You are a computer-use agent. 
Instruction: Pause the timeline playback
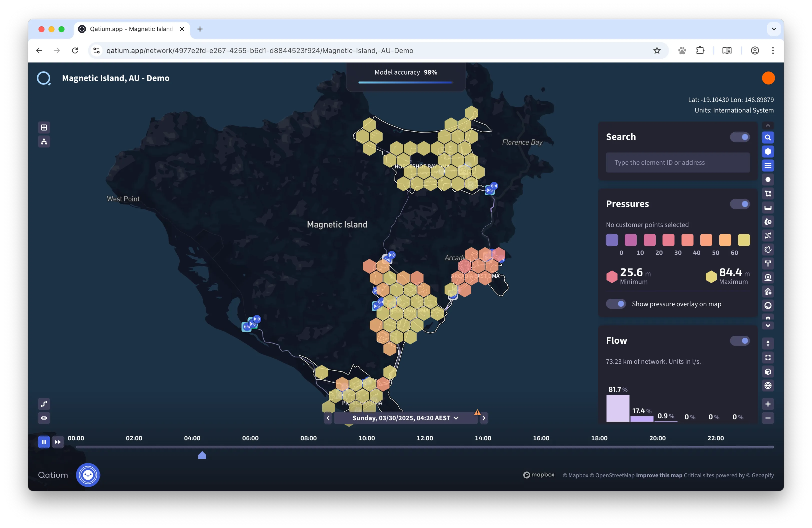point(44,442)
